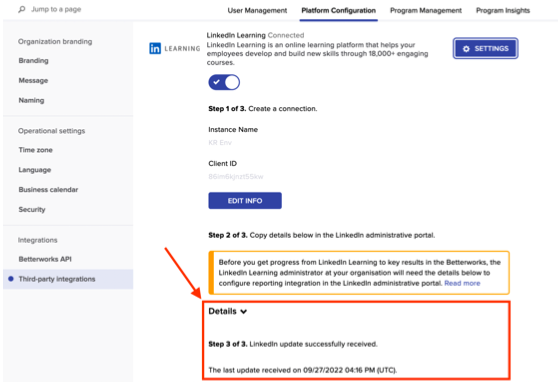Image resolution: width=558 pixels, height=388 pixels.
Task: Click the Integrations section header
Action: (x=38, y=240)
